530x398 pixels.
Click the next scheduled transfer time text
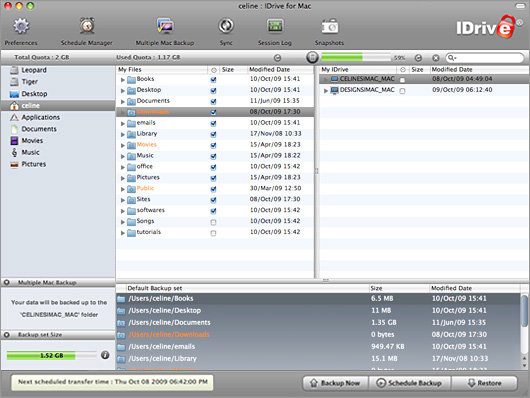[x=113, y=382]
